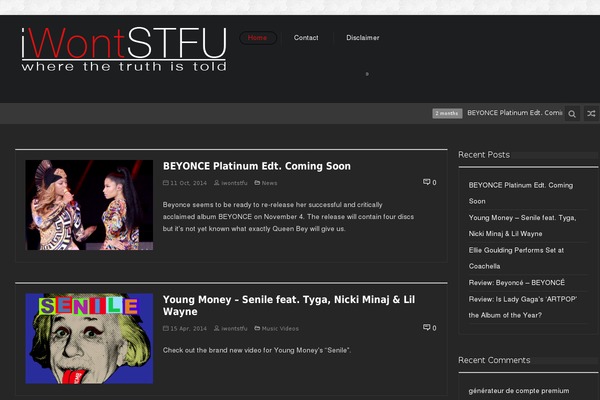Click the BEYONCE Platinum post excerpt text
Viewport: 600px width, 400px height.
[288, 217]
